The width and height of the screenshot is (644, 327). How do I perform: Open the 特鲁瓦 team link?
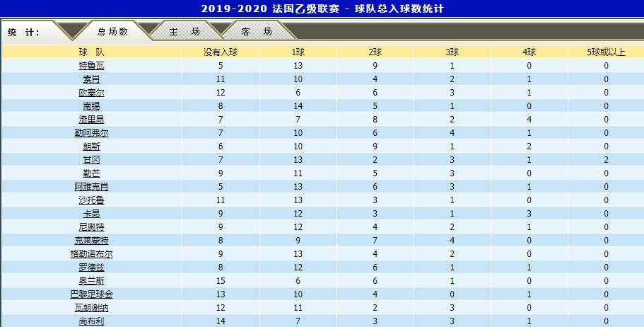[91, 66]
